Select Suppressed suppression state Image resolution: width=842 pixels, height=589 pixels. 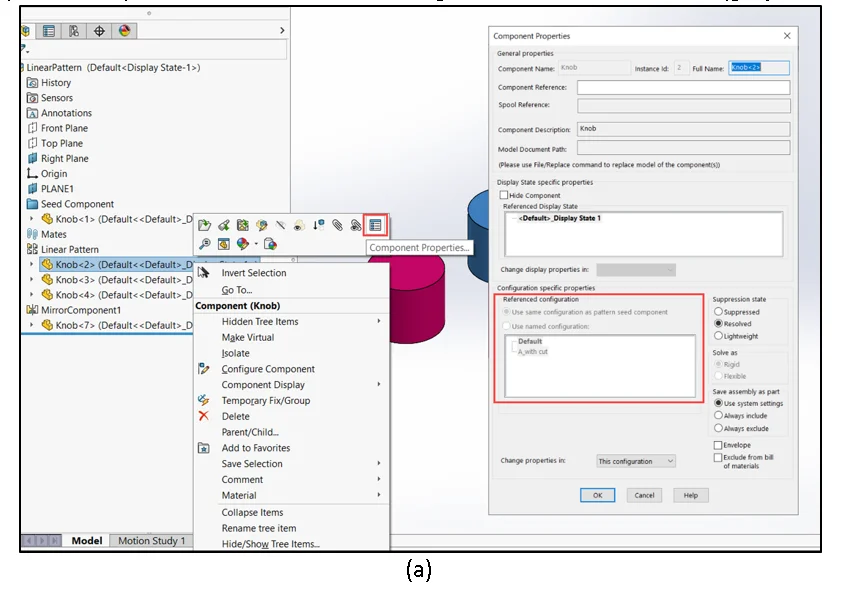pyautogui.click(x=718, y=311)
